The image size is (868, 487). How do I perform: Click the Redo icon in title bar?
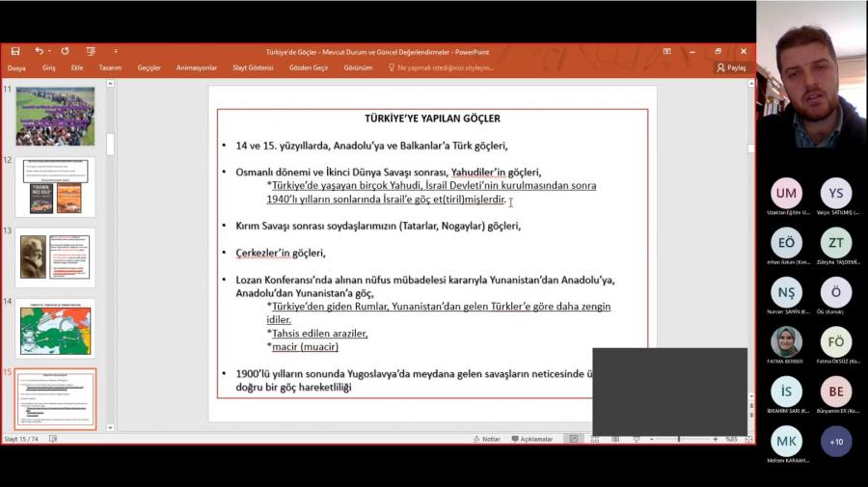pyautogui.click(x=65, y=51)
